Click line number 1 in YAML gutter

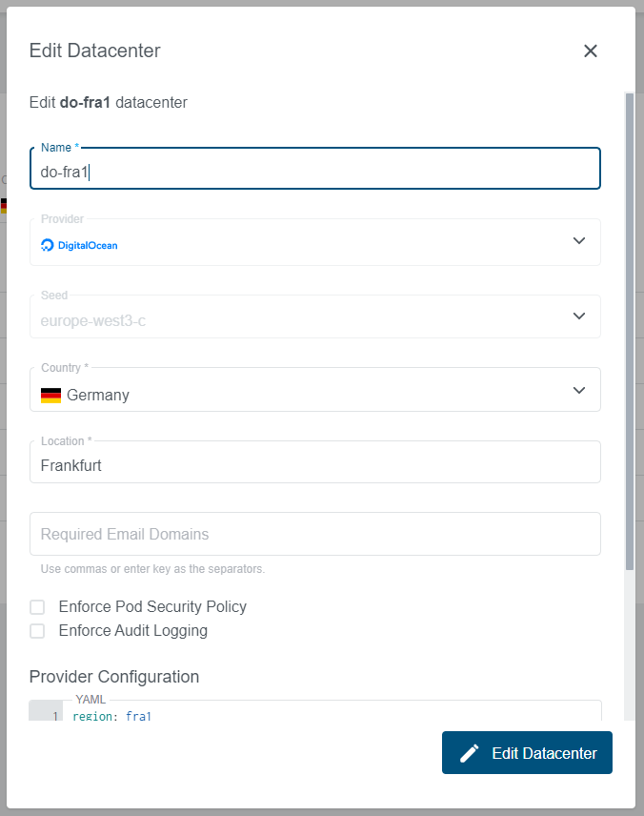55,716
